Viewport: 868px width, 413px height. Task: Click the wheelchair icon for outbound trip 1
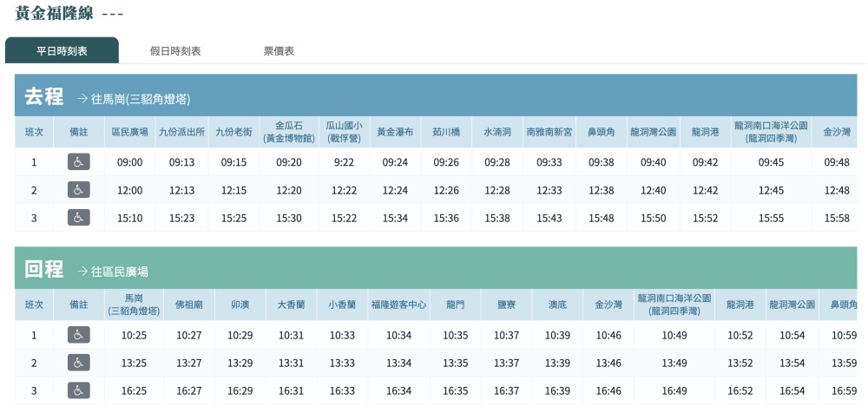(x=79, y=162)
